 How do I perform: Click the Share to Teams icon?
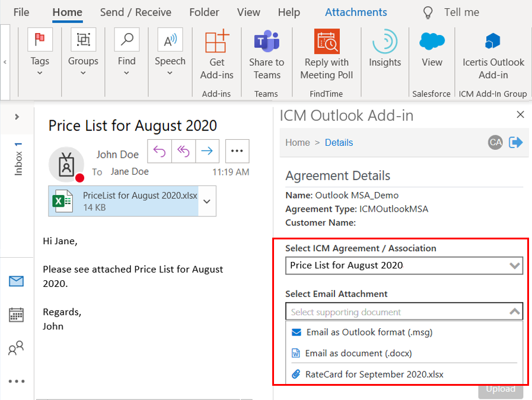coord(266,56)
